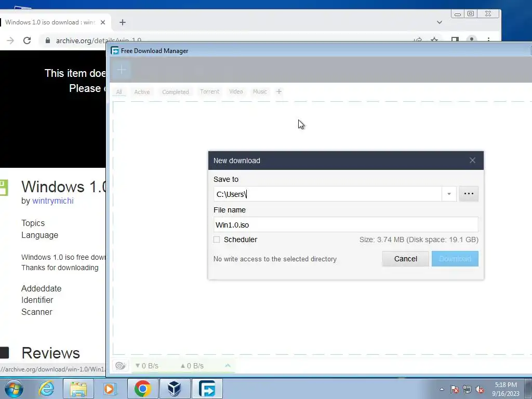
Task: Open the Action Center flag icon
Action: point(455,389)
